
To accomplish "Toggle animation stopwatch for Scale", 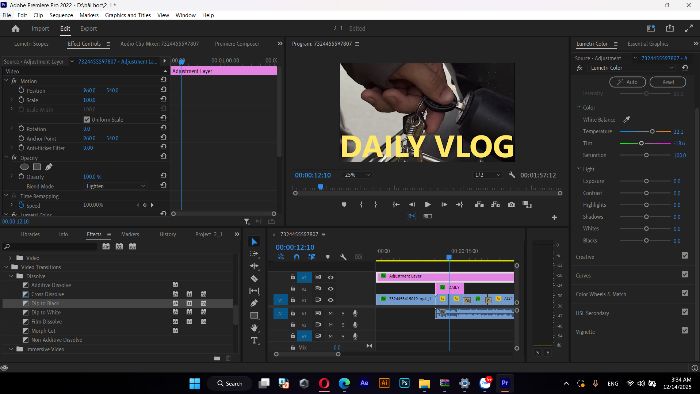I will pyautogui.click(x=21, y=100).
